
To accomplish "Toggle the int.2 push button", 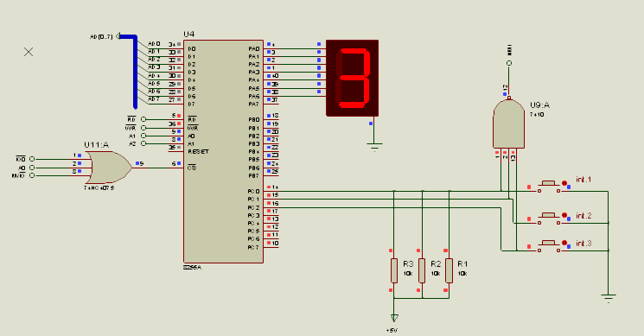I will point(549,219).
